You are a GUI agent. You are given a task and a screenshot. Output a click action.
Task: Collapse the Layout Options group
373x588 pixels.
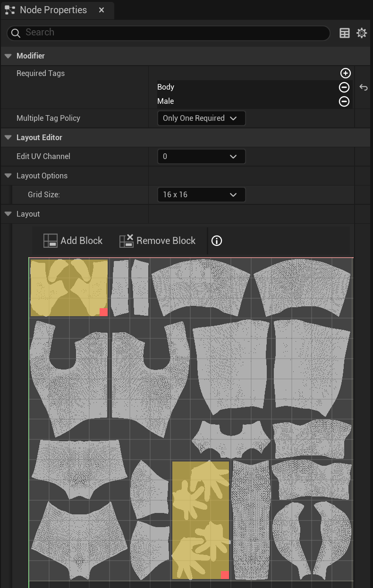click(x=8, y=176)
